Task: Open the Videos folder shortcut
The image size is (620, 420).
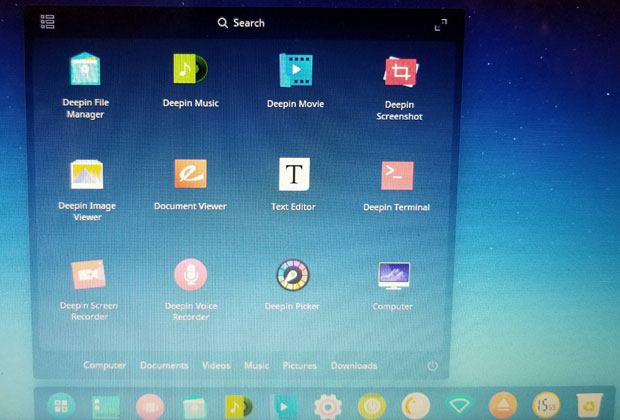Action: click(x=216, y=365)
